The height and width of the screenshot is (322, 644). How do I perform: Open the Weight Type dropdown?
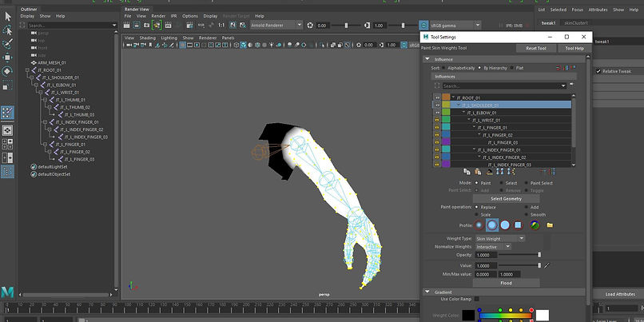click(x=500, y=239)
